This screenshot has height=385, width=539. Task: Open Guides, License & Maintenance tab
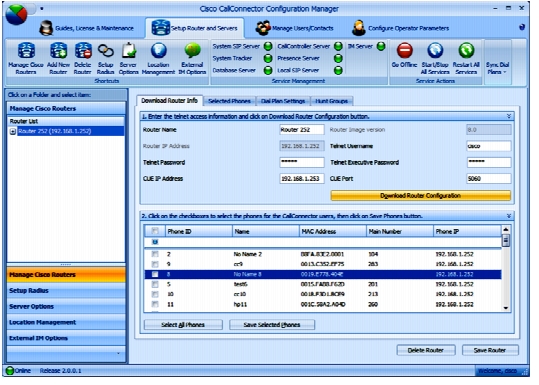87,28
